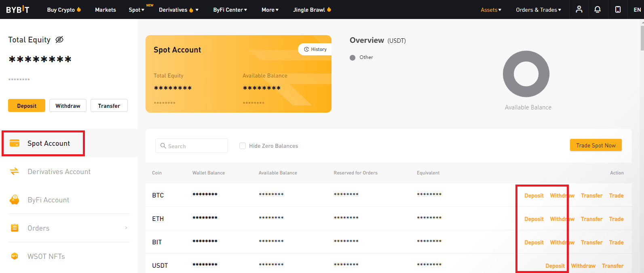644x273 pixels.
Task: Click the mobile app download icon
Action: 618,9
